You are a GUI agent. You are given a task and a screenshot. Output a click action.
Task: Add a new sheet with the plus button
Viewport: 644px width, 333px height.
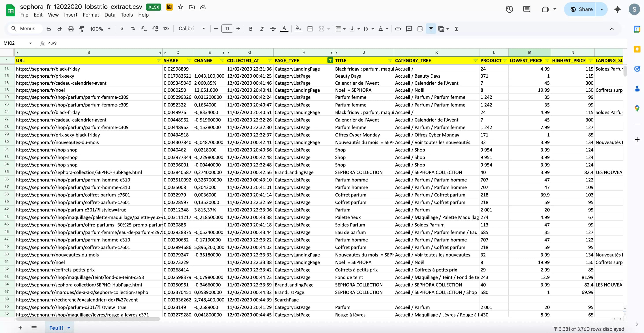[20, 328]
